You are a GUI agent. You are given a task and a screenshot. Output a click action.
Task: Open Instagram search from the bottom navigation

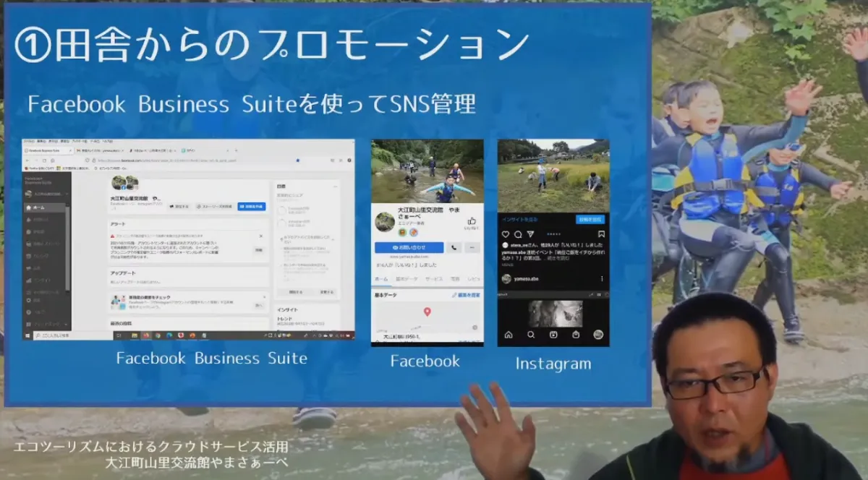click(x=530, y=334)
